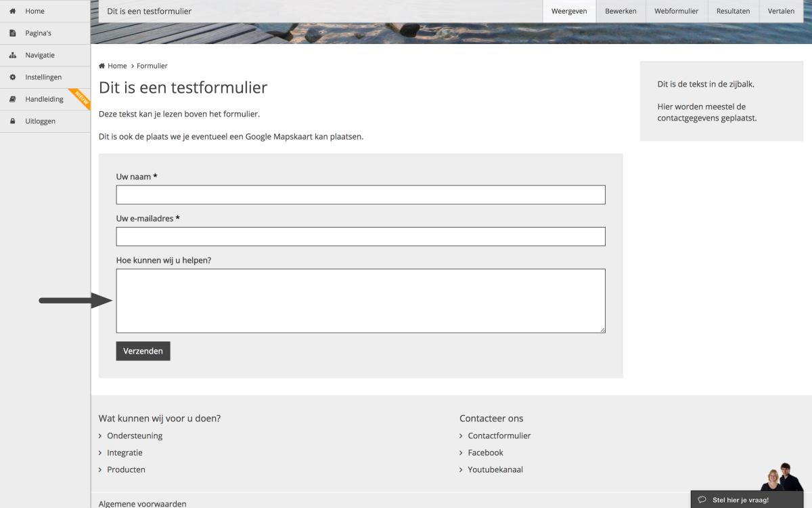
Task: Open the Weergeven tab
Action: click(x=569, y=12)
